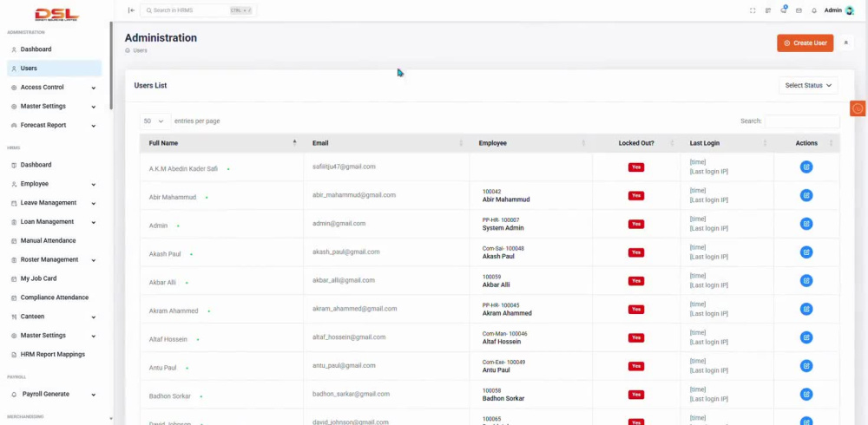
Task: Sort by Employee column
Action: click(x=531, y=143)
